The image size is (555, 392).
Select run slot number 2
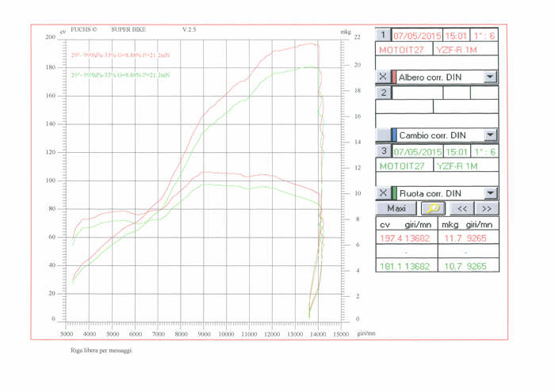click(x=384, y=93)
